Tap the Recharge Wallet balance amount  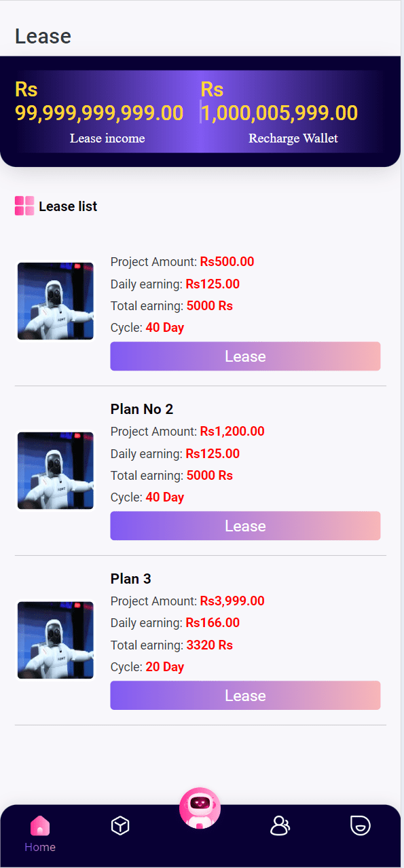pyautogui.click(x=280, y=101)
